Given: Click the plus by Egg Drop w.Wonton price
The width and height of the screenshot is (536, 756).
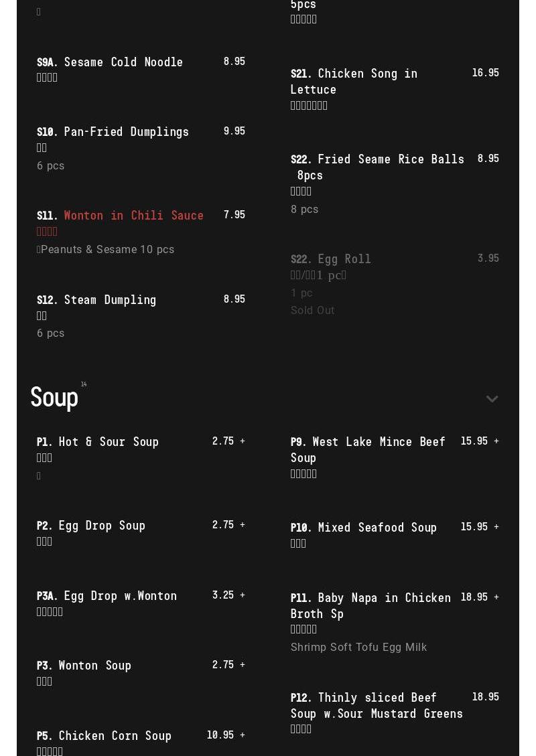Looking at the screenshot, I should coord(242,595).
